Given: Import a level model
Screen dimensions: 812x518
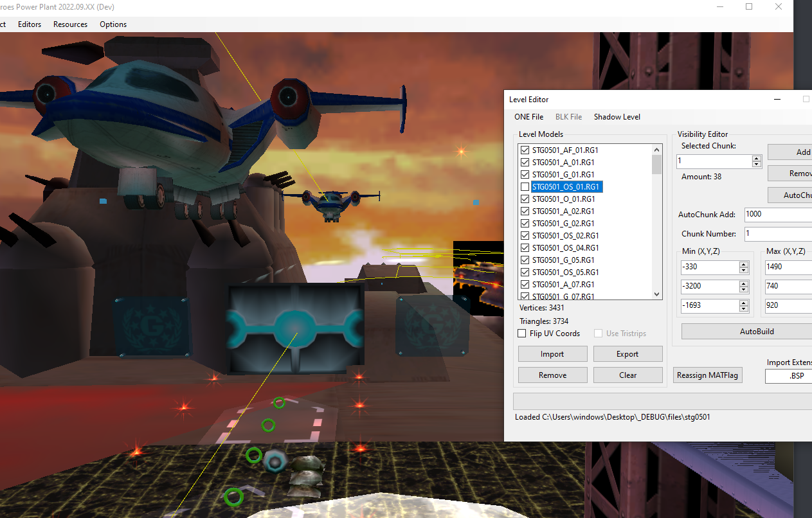Looking at the screenshot, I should tap(552, 353).
